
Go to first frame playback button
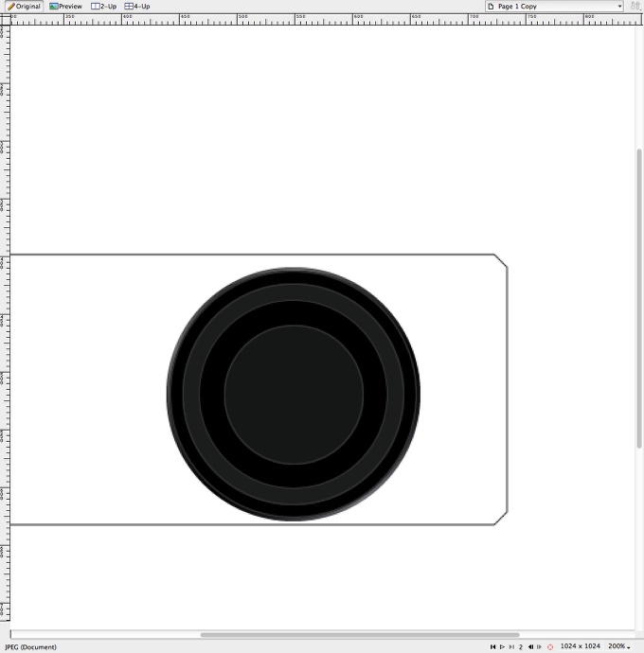pos(493,646)
